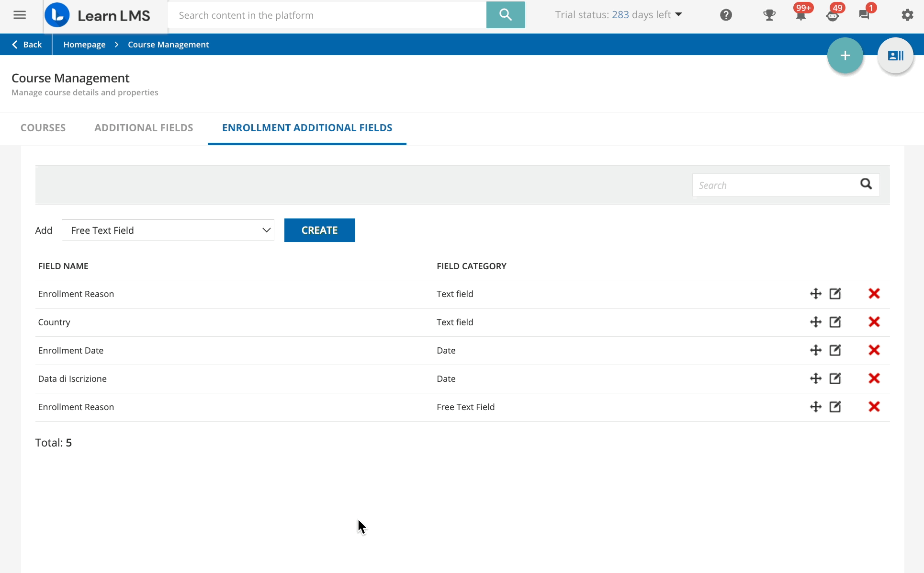The width and height of the screenshot is (924, 573).
Task: Click the CREATE button
Action: point(319,230)
